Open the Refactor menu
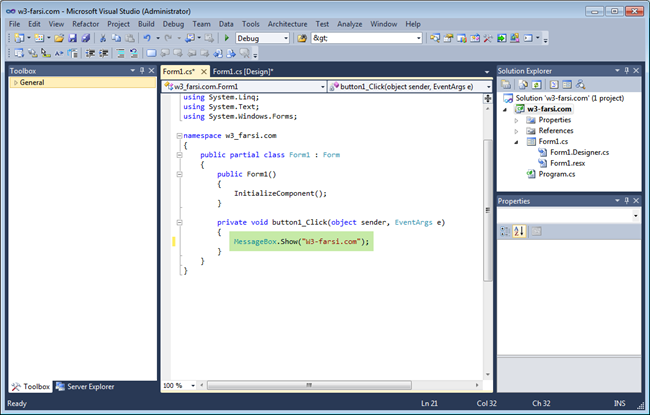The width and height of the screenshot is (650, 415). pos(85,24)
